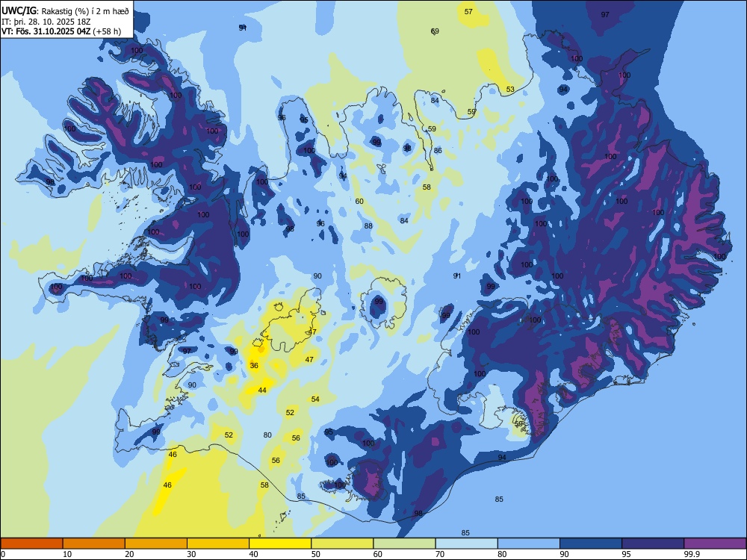This screenshot has height=560, width=747.
Task: Select the humidity value 44 on the map
Action: pos(262,390)
